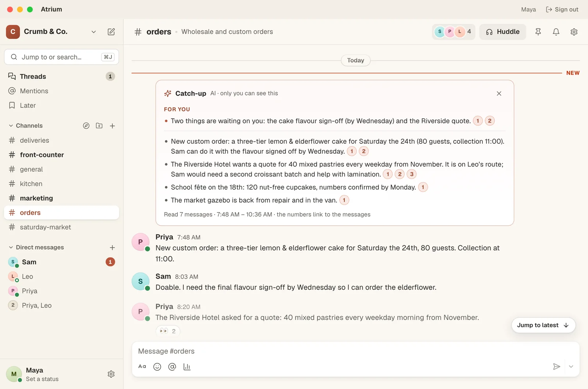
Task: Toggle the eyes reaction on Priya's message
Action: pyautogui.click(x=168, y=331)
